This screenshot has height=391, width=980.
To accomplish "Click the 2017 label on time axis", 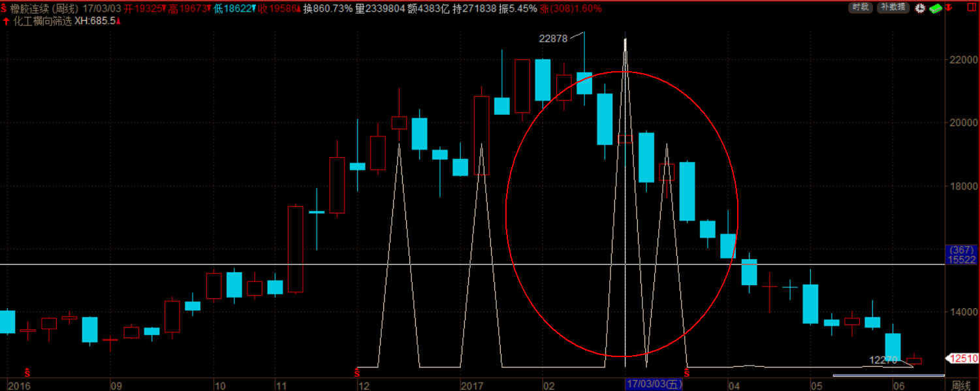I will click(x=473, y=385).
